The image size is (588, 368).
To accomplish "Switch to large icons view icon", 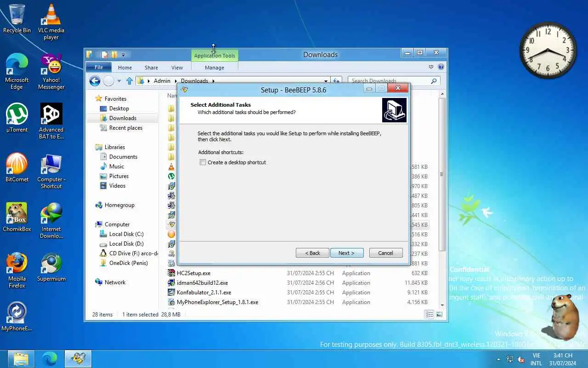I will coord(439,315).
